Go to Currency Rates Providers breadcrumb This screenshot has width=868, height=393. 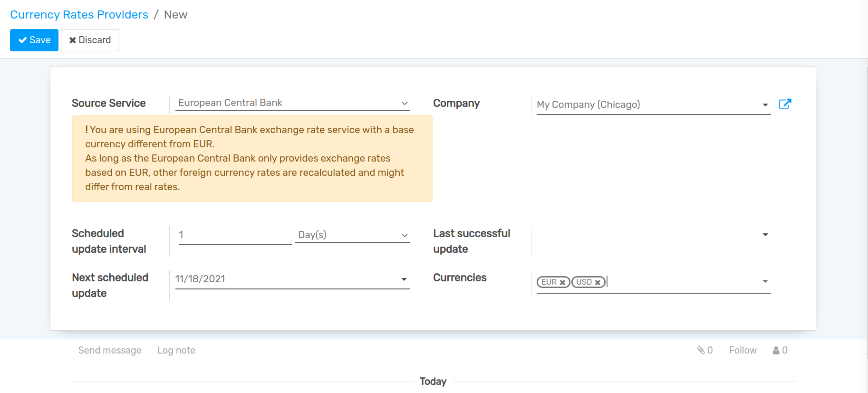(79, 15)
